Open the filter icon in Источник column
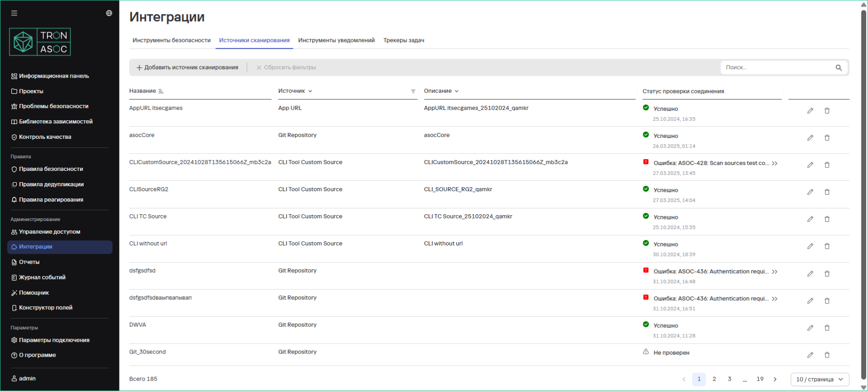 point(413,91)
